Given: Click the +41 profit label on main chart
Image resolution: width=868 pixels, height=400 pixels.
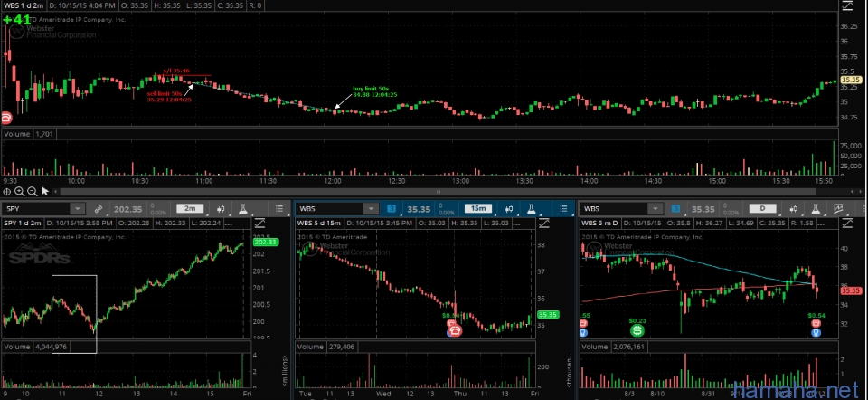Looking at the screenshot, I should click(x=16, y=19).
